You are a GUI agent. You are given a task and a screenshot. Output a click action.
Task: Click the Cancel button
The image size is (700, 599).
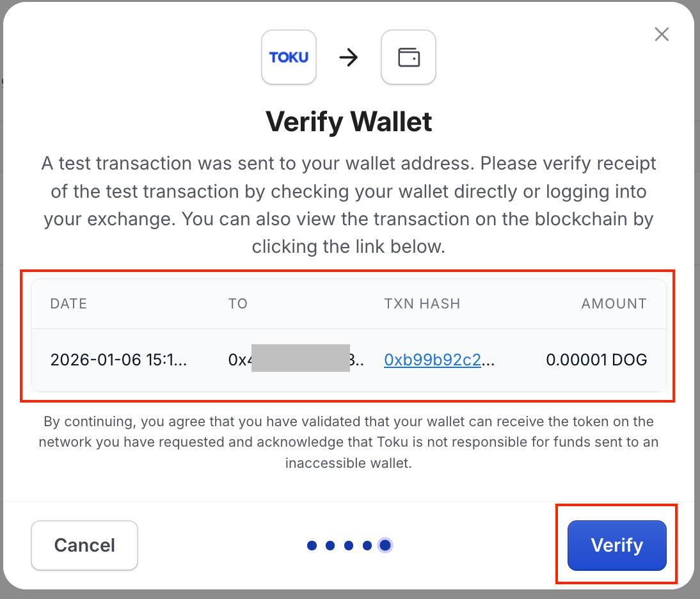click(84, 545)
